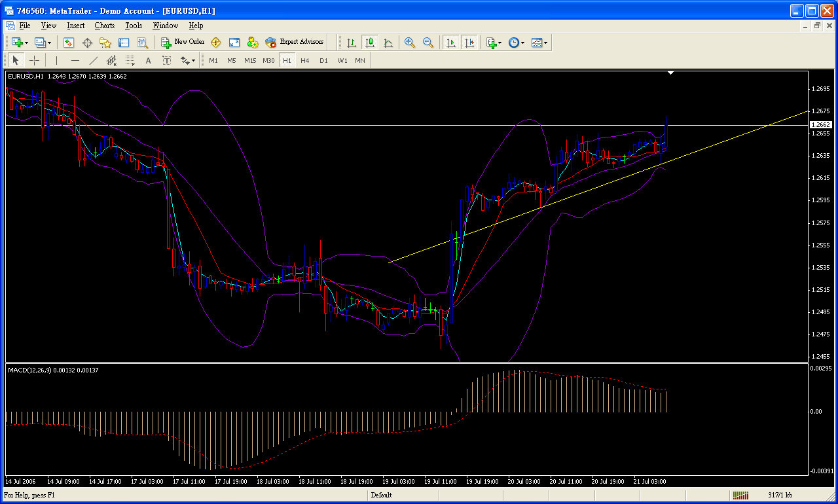Expand the Profiles dropdown arrow
The height and width of the screenshot is (504, 838).
(48, 43)
